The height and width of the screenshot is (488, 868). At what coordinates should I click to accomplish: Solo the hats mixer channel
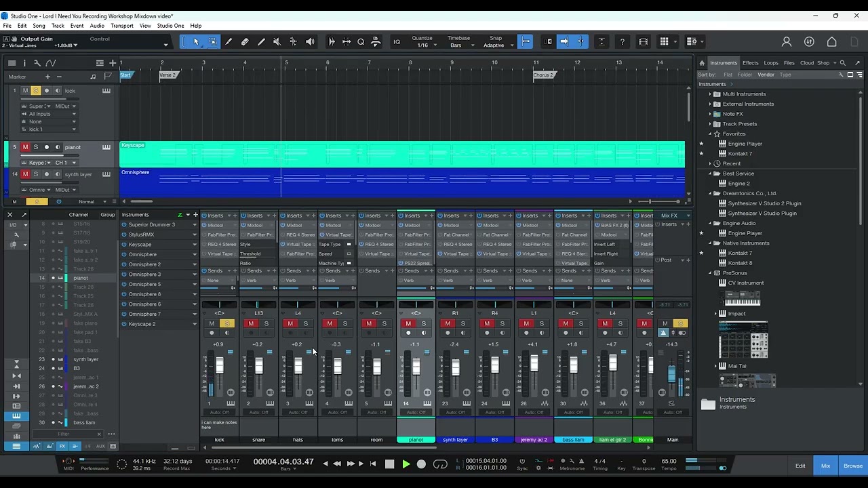pyautogui.click(x=305, y=324)
